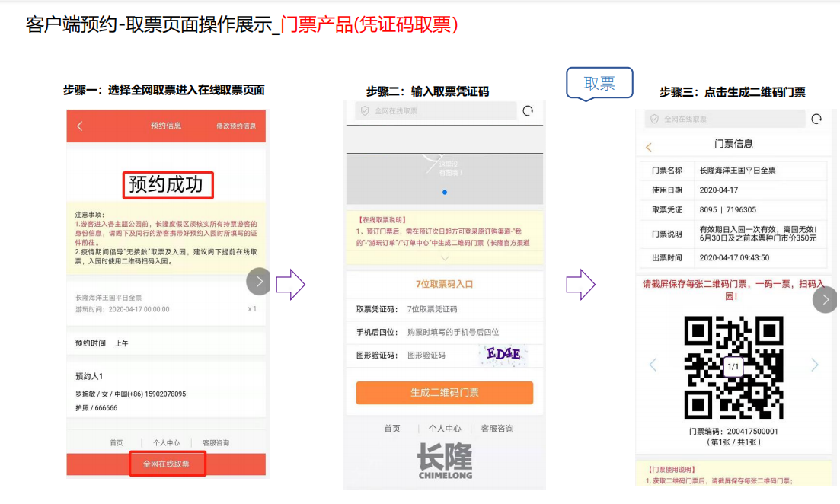This screenshot has width=840, height=504.
Task: Open 首页 on the 预约信息 page
Action: [x=117, y=443]
